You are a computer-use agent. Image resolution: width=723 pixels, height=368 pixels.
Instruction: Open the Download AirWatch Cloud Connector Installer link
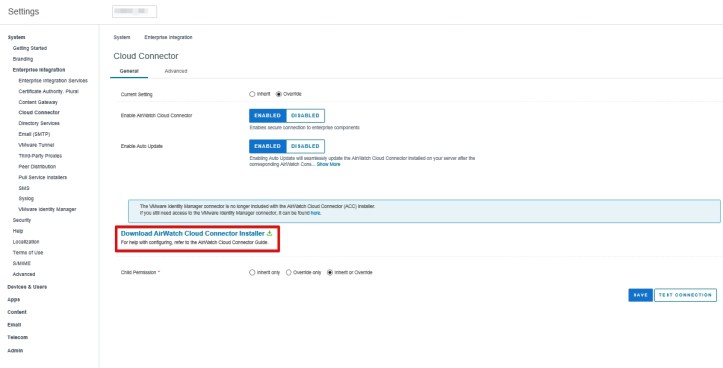click(x=193, y=234)
